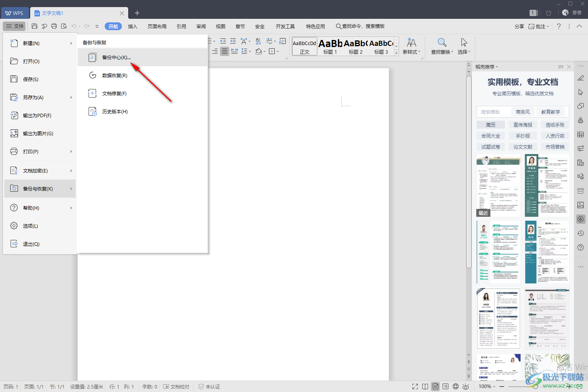The image size is (588, 392).
Task: Select Document Repair (文档修复) item
Action: (142, 93)
